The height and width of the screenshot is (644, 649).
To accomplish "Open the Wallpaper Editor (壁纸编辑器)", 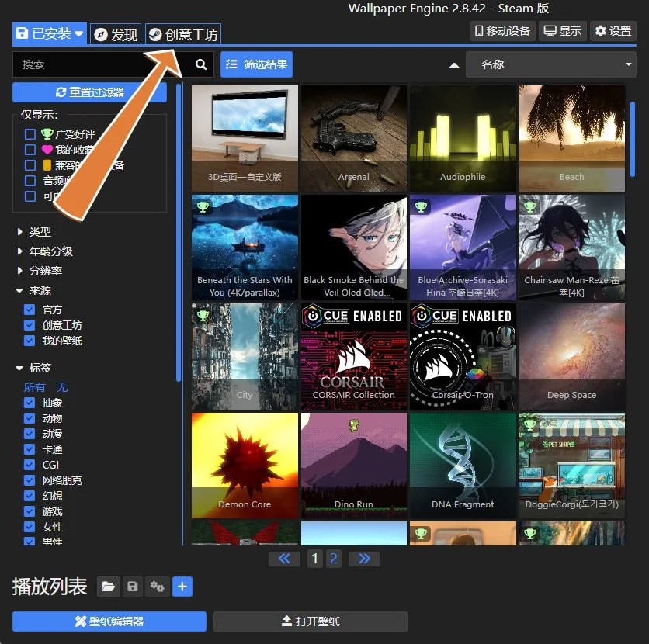I will click(109, 621).
